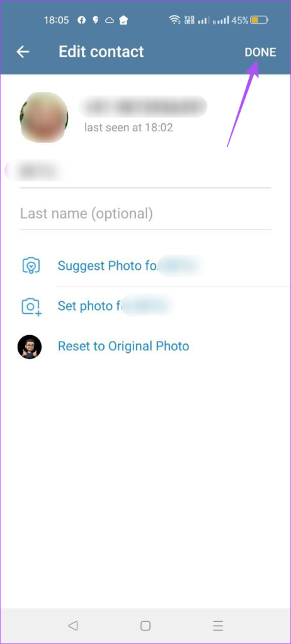Tap the Facebook notification icon
This screenshot has width=291, height=644.
[81, 19]
